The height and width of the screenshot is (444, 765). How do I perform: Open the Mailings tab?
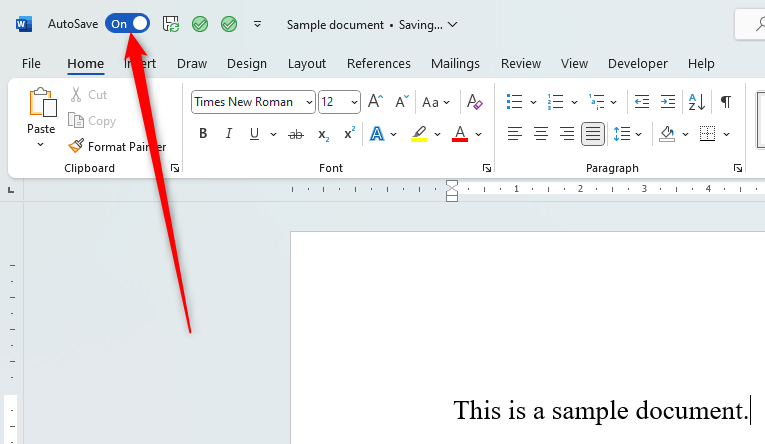(455, 63)
